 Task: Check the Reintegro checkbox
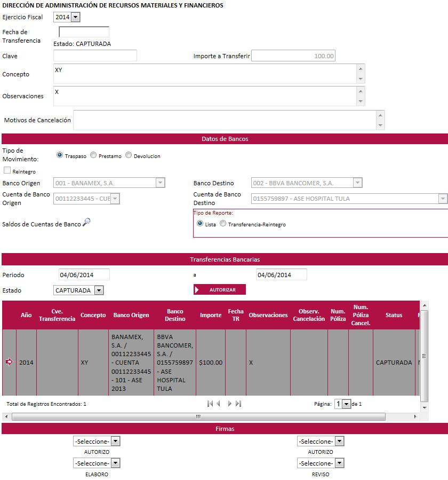[x=7, y=170]
